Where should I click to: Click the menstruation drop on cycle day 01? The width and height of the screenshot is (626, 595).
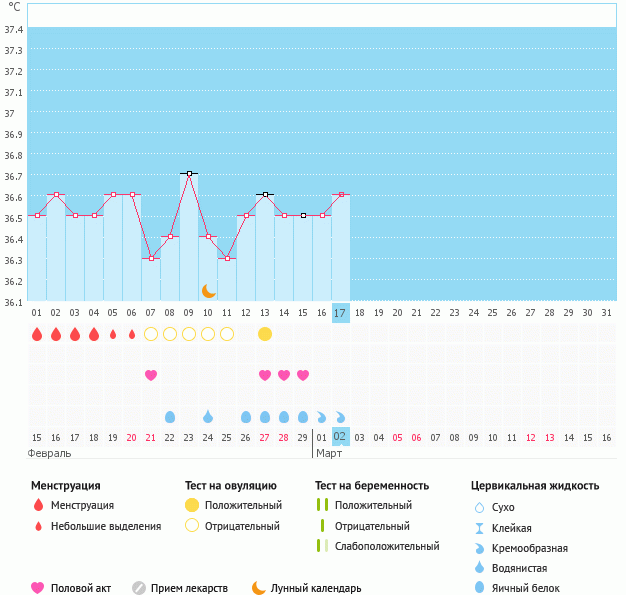pos(37,334)
